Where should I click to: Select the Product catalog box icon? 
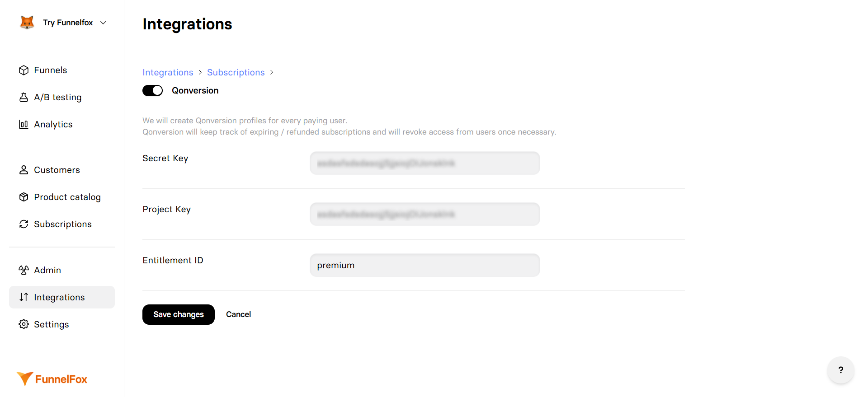click(24, 197)
